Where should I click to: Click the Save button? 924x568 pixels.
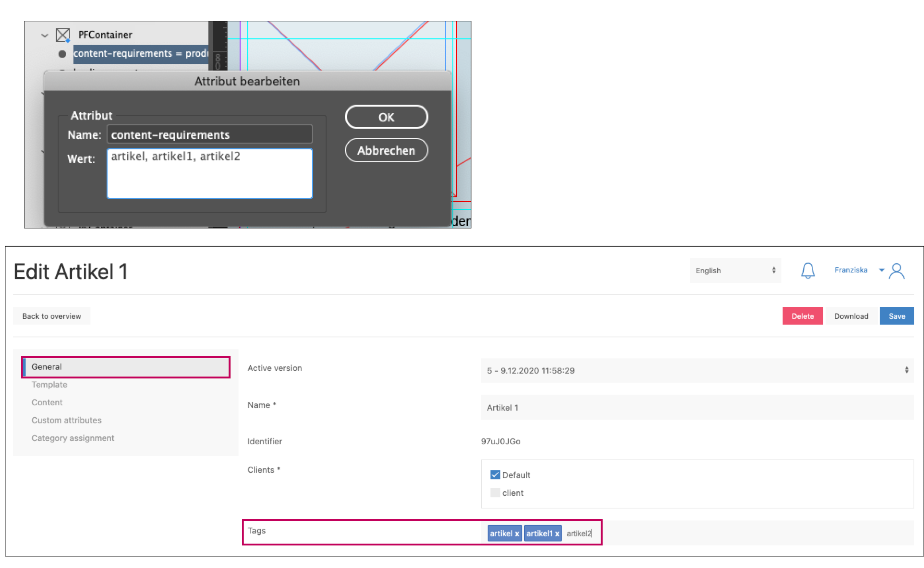tap(896, 316)
